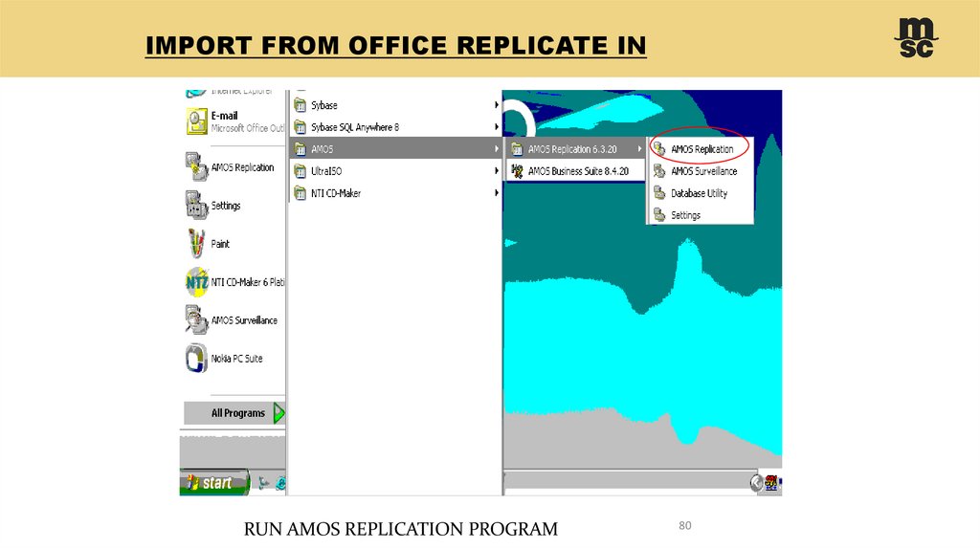Click Sybase SQL Anywhere 8 folder icon
The width and height of the screenshot is (980, 549).
tap(300, 127)
